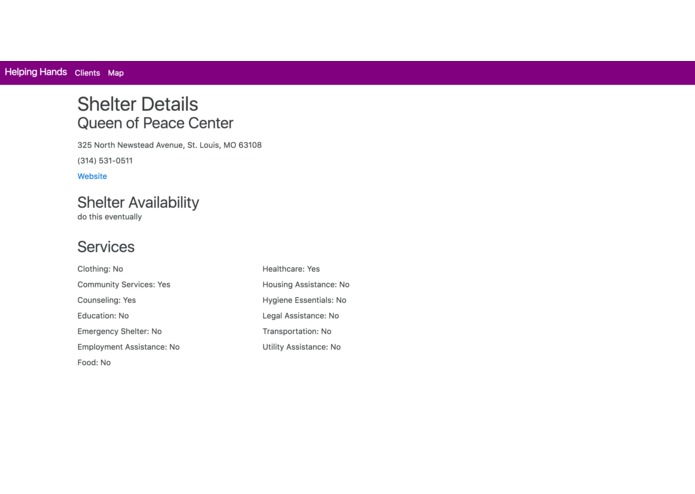This screenshot has height=494, width=695.
Task: Open the Map page
Action: pos(116,73)
